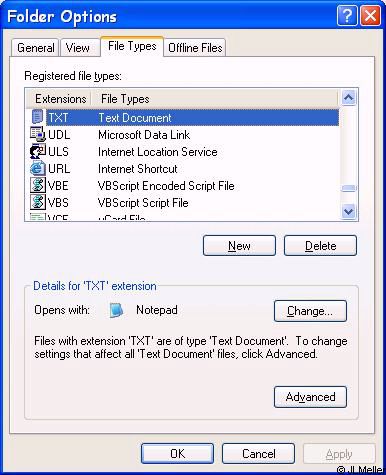Click the ULS Internet Location Service icon

[x=37, y=151]
